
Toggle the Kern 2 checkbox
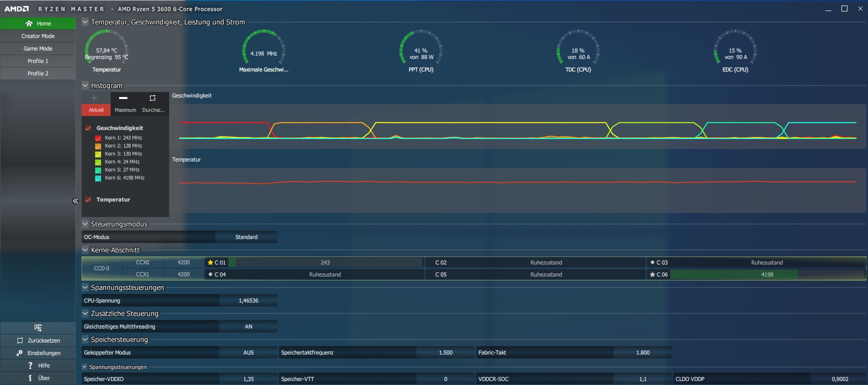98,146
